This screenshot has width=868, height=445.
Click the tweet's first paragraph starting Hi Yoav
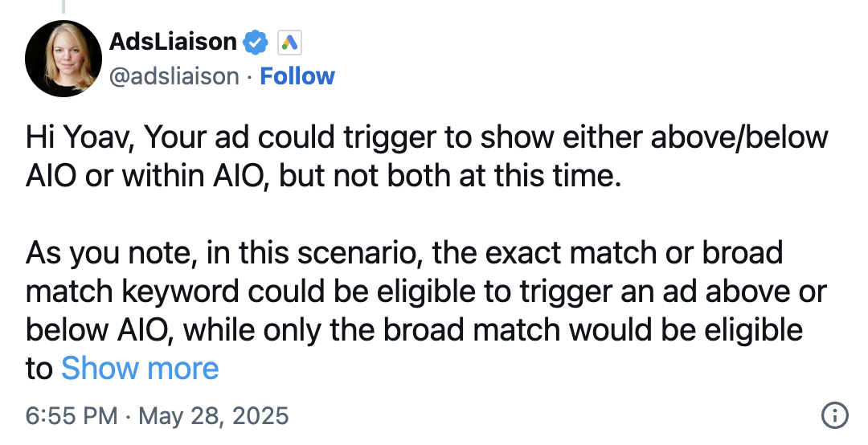[x=427, y=157]
